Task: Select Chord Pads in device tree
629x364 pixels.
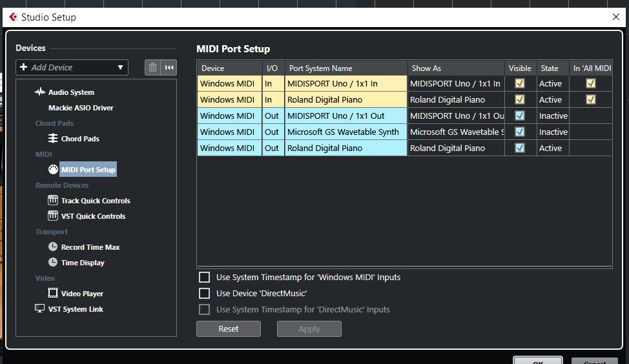Action: click(x=80, y=139)
